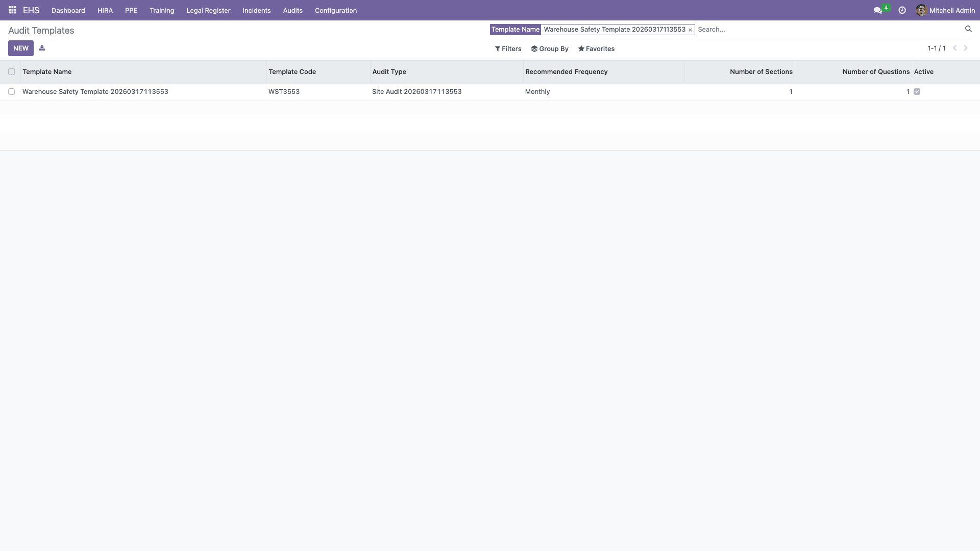The width and height of the screenshot is (980, 551).
Task: Click the next page pager arrow
Action: click(x=966, y=48)
